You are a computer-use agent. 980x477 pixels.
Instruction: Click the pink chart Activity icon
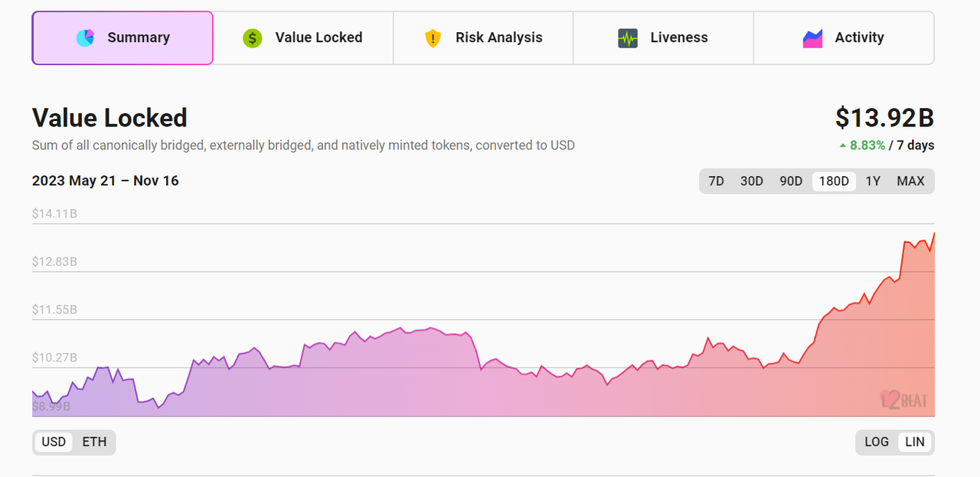click(812, 38)
